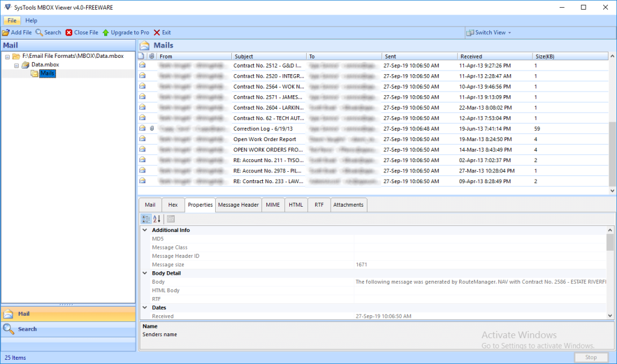The width and height of the screenshot is (617, 364).
Task: Click the Message size value 1671
Action: click(x=362, y=265)
